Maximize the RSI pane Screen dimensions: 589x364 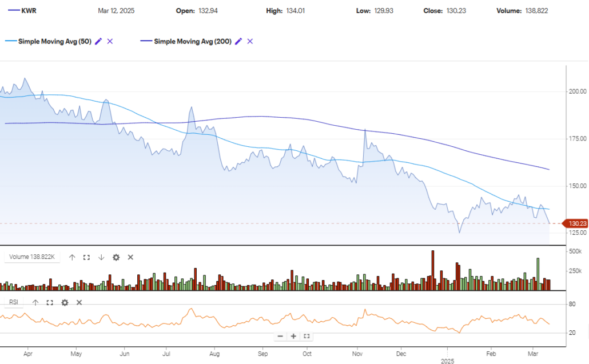click(50, 302)
